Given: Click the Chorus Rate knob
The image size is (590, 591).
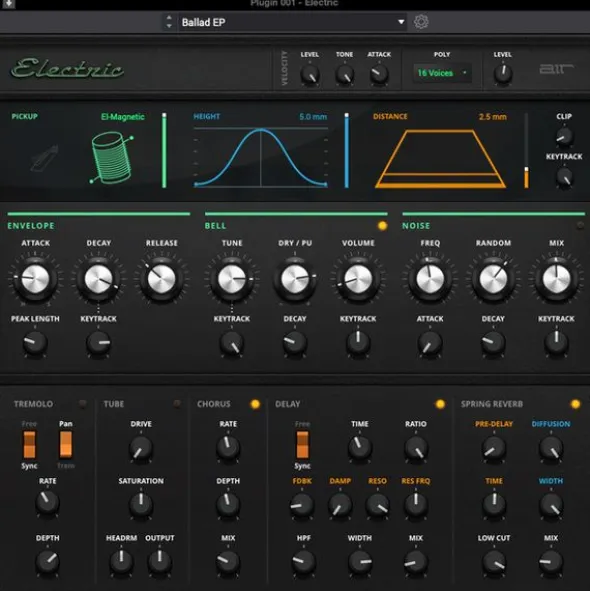Looking at the screenshot, I should pyautogui.click(x=228, y=447).
